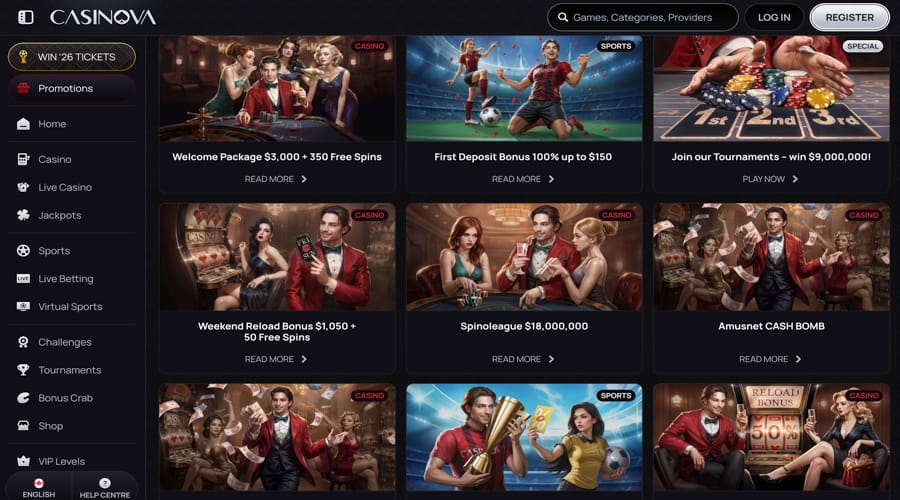Viewport: 900px width, 500px height.
Task: Click the Home house icon
Action: 23,123
